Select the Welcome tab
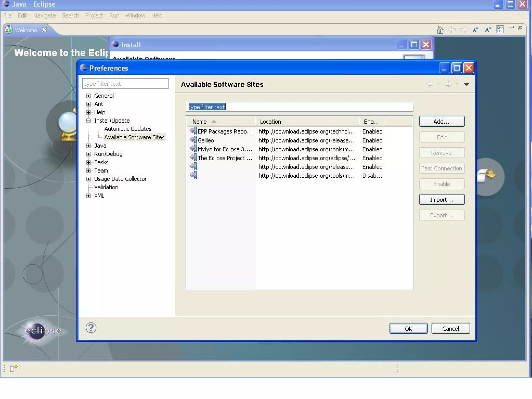532x399 pixels. coord(26,30)
